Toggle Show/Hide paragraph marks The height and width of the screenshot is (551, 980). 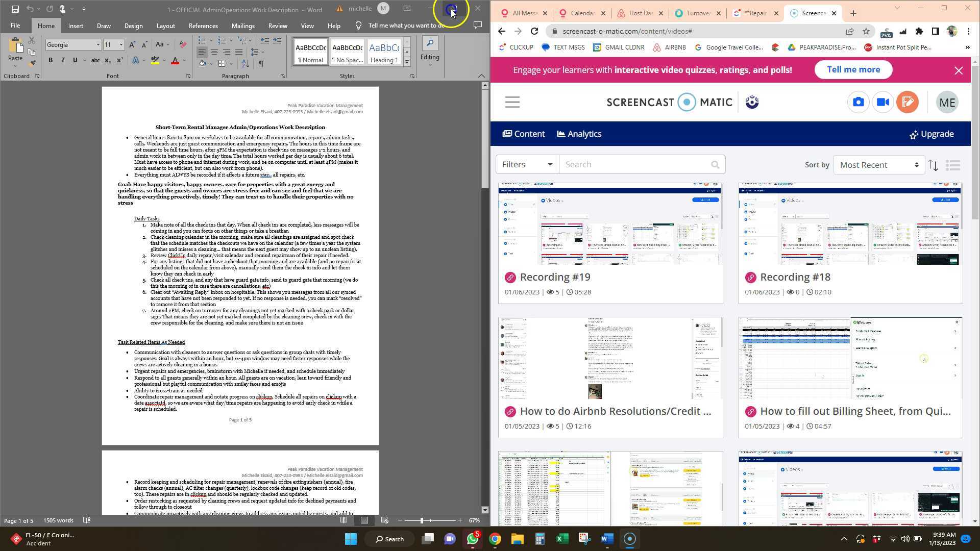pyautogui.click(x=261, y=64)
